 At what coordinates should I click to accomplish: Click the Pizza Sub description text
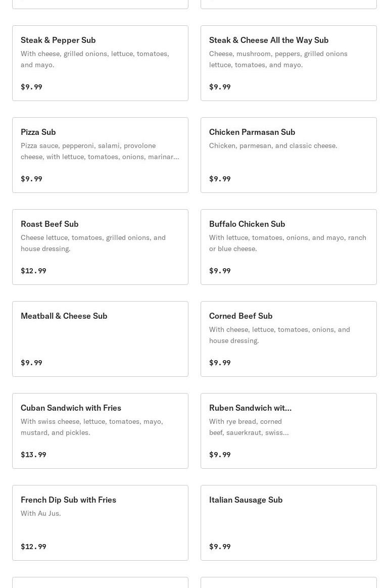tap(100, 151)
